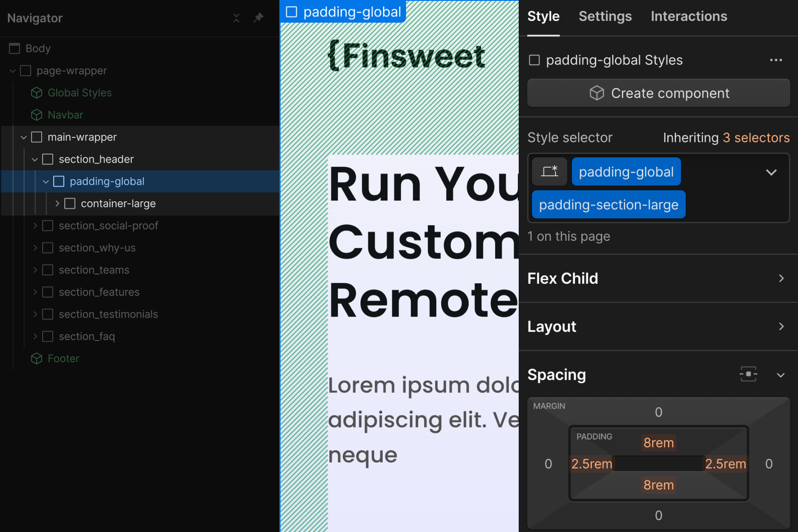
Task: Click the Global Styles component icon
Action: (x=36, y=93)
